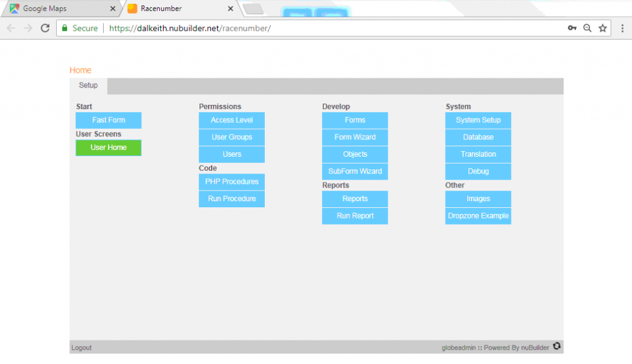Click the Run Report button
632x364 pixels.
click(355, 216)
